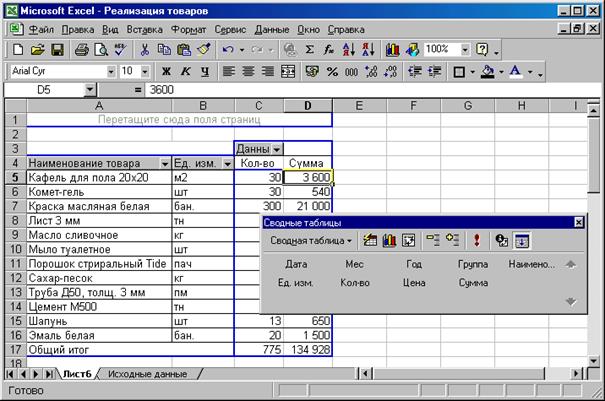Click the 'Сводная таблица' button in the pivot toolbar
The image size is (605, 401).
(310, 241)
